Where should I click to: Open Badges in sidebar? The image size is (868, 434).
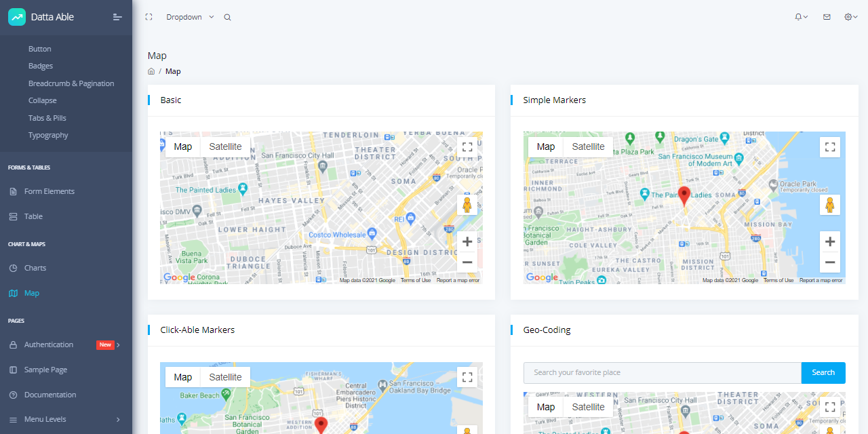[x=41, y=66]
